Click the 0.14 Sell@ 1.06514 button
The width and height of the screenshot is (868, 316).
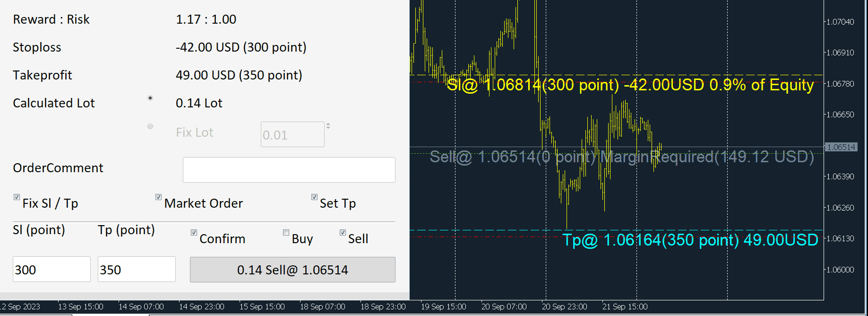(x=292, y=270)
